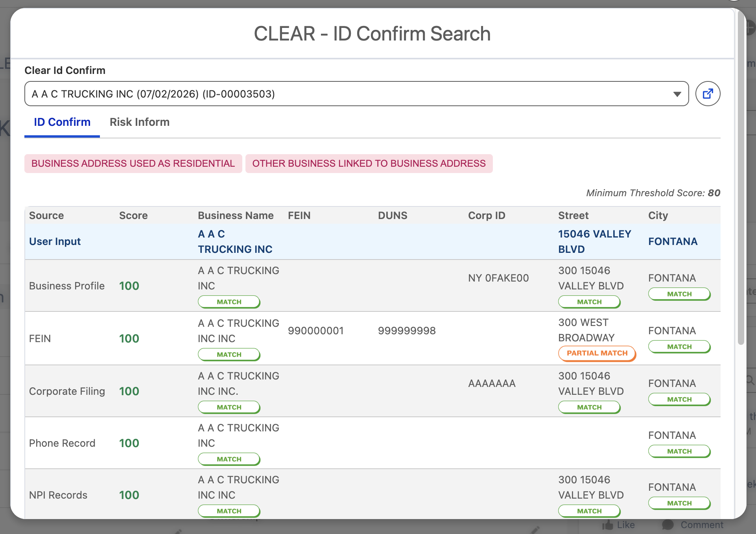Image resolution: width=756 pixels, height=534 pixels.
Task: Click Phone Record score 100
Action: point(129,443)
